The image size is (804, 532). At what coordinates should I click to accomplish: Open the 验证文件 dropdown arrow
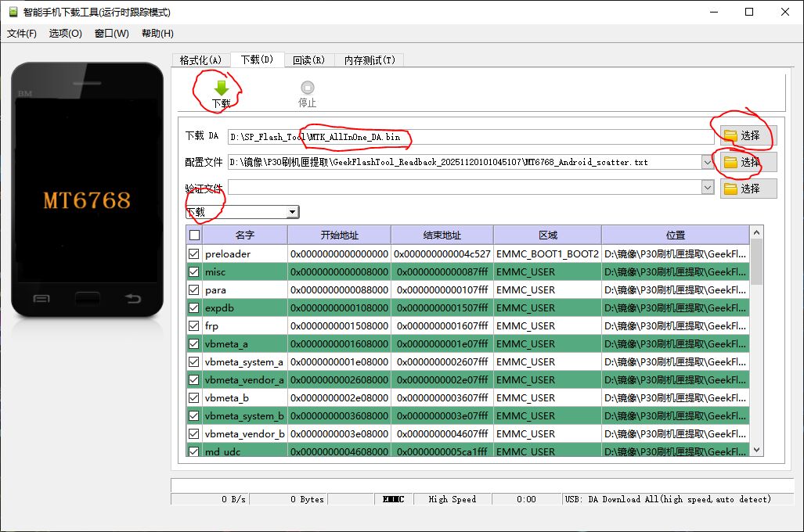(708, 188)
